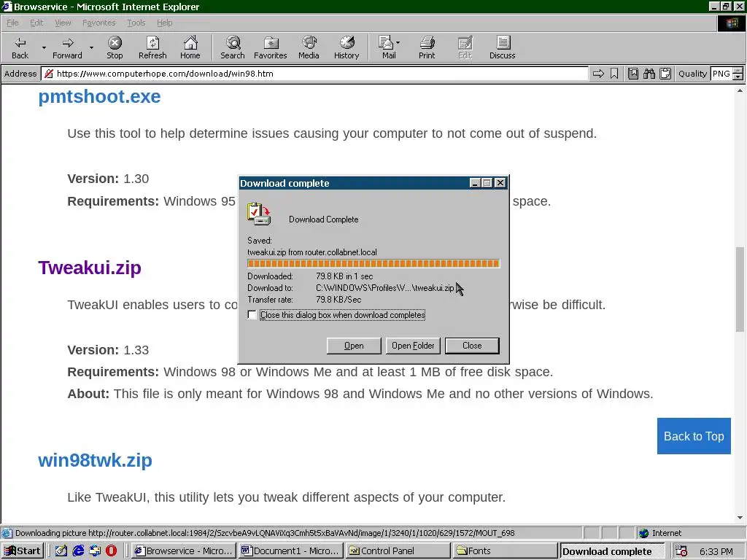Screen dimensions: 747x560
Task: Click the bookmarked-page icon in links bar
Action: click(x=633, y=74)
